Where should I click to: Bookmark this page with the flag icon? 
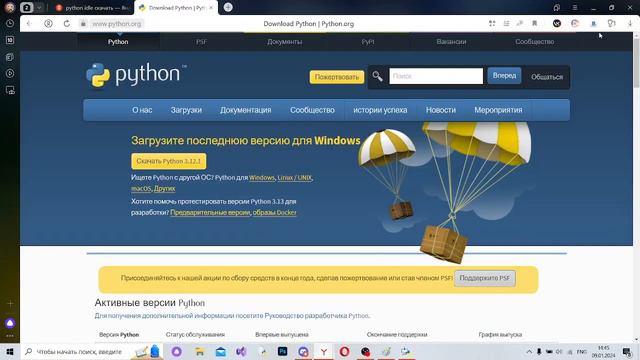pyautogui.click(x=534, y=24)
